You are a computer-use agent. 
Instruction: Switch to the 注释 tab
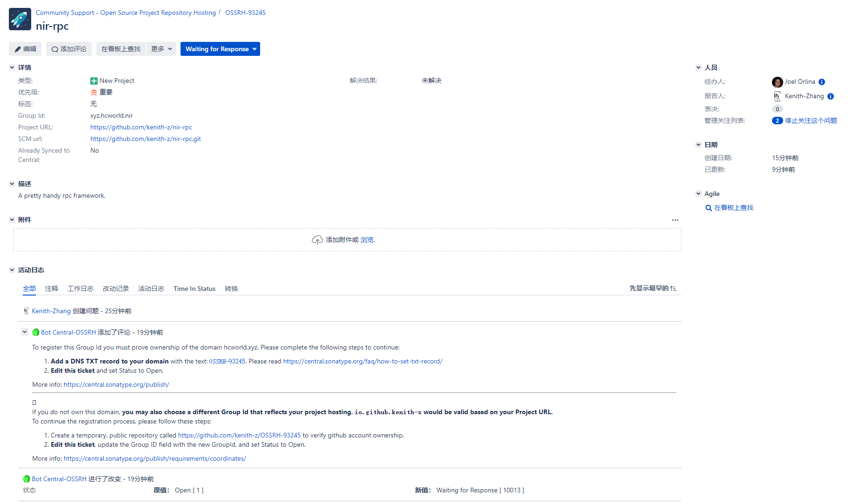pos(52,289)
